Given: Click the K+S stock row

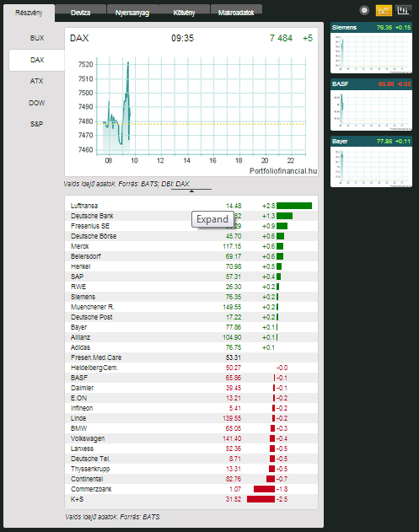Looking at the screenshot, I should click(x=191, y=499).
